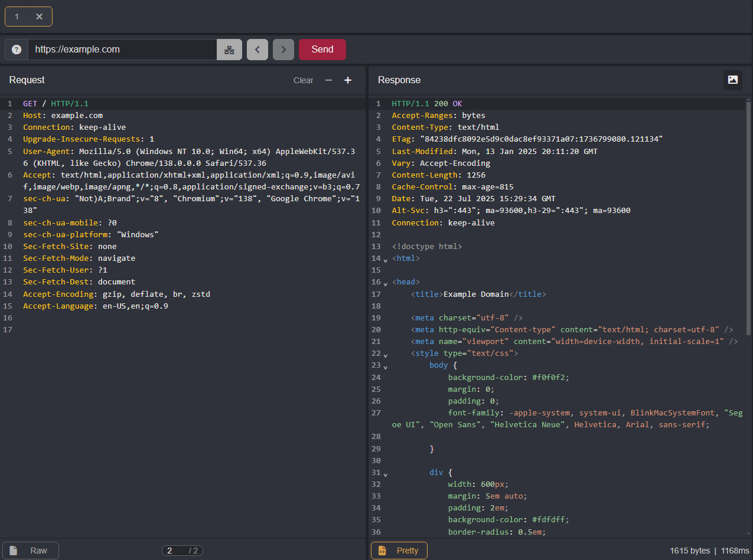Fold the div CSS rule at line 31
Image resolution: width=753 pixels, height=560 pixels.
[x=386, y=474]
